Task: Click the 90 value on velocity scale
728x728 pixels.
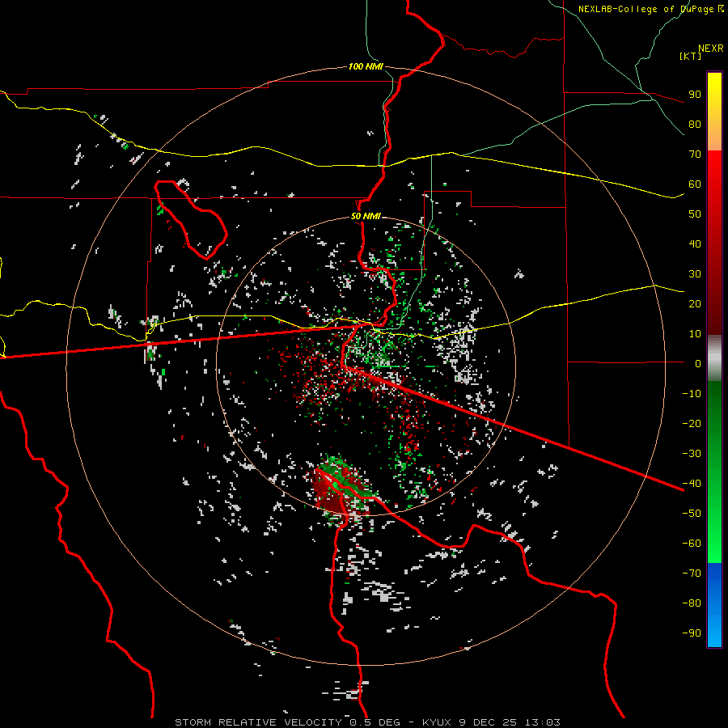Action: coord(695,95)
